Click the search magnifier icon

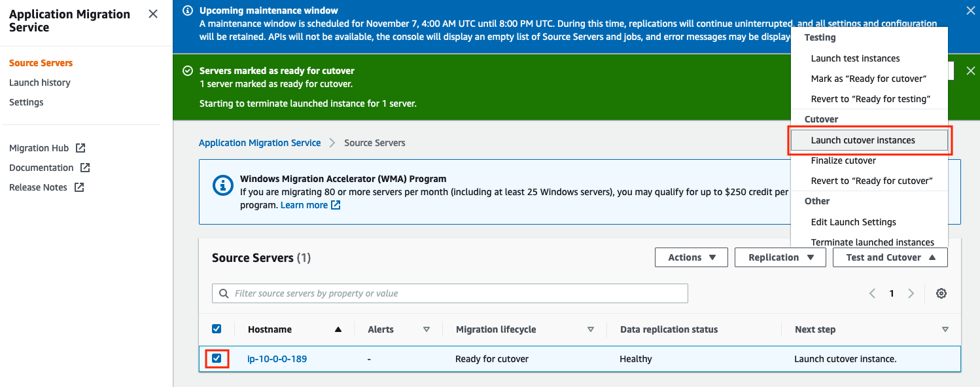click(224, 293)
